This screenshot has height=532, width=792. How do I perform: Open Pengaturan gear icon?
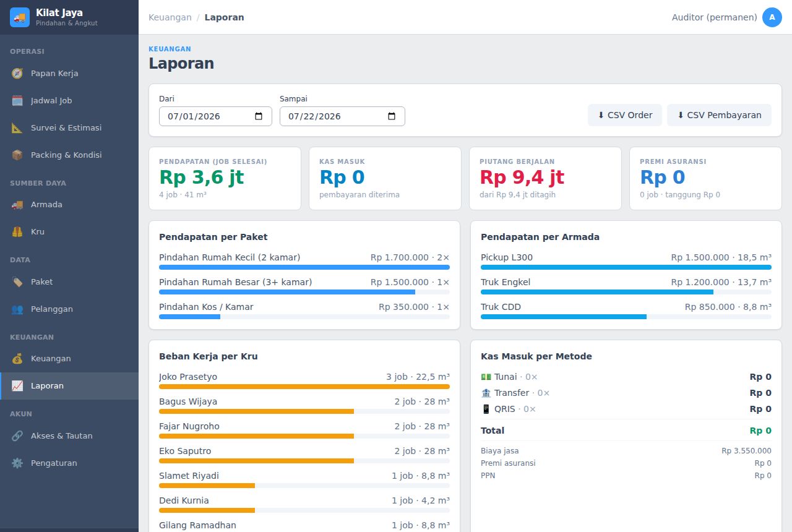coord(17,463)
